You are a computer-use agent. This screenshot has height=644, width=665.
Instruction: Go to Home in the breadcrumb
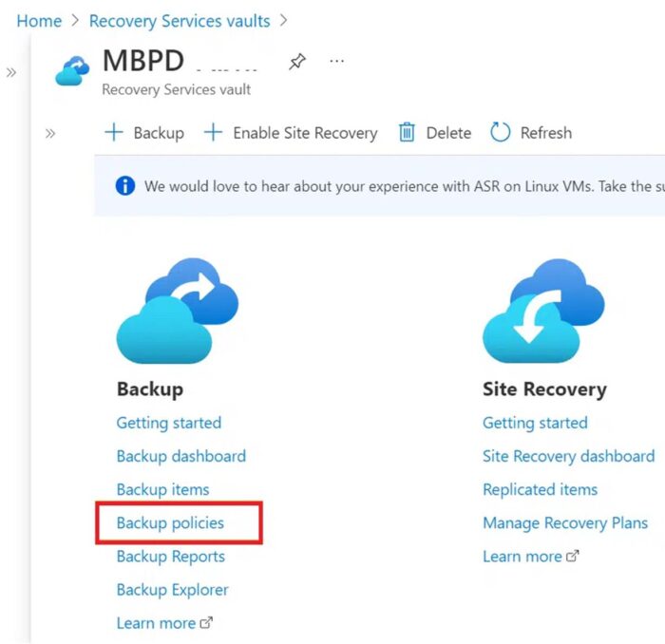point(39,21)
